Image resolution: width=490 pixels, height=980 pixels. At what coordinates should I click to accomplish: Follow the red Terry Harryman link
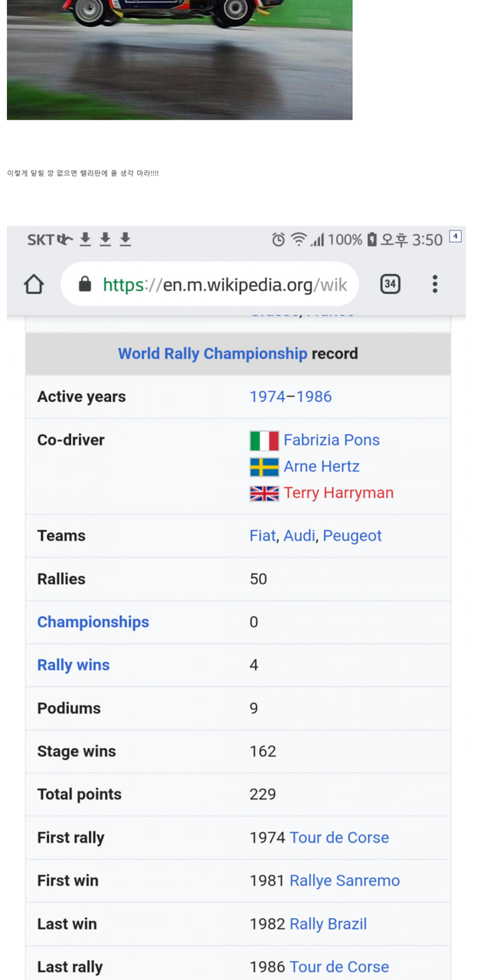point(338,493)
